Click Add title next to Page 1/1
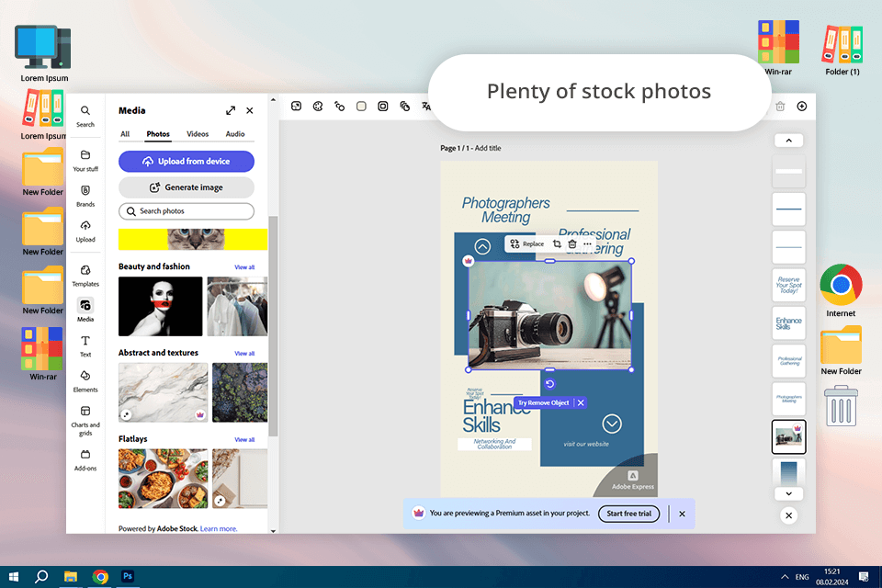Viewport: 882px width, 588px height. (x=488, y=148)
